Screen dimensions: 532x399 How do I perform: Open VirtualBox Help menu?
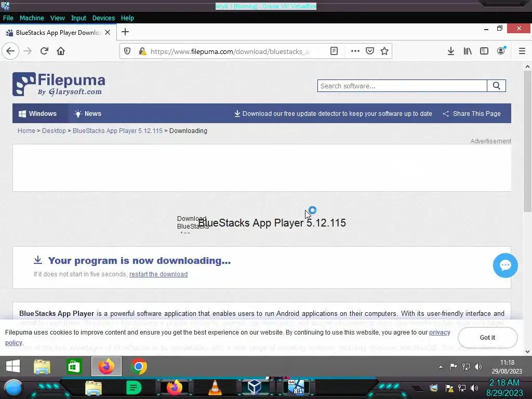point(127,18)
